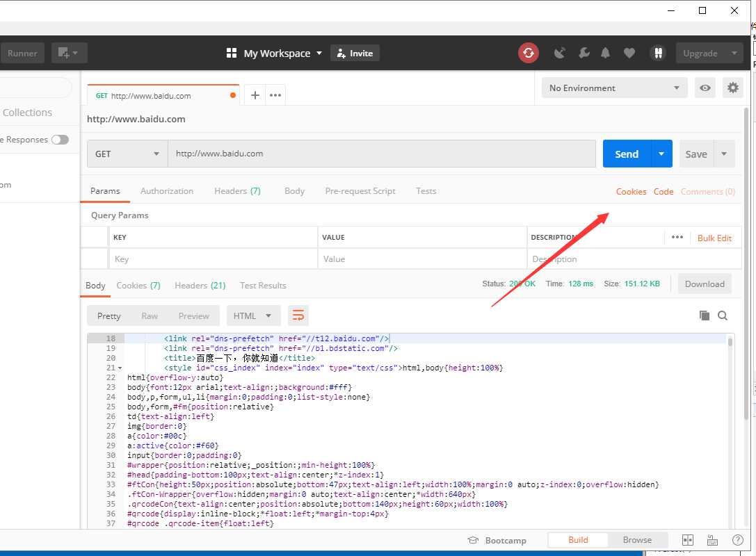
Task: Click the Upgrade button
Action: pyautogui.click(x=700, y=53)
